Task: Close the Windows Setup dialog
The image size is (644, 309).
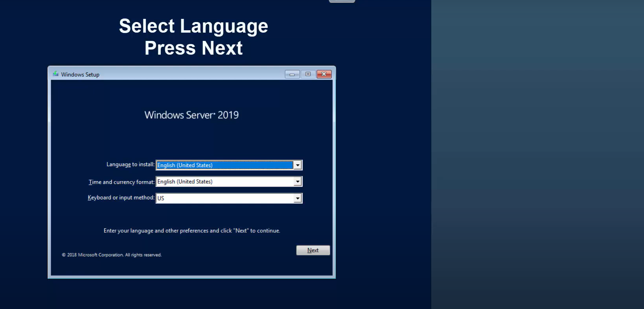Action: pos(324,74)
